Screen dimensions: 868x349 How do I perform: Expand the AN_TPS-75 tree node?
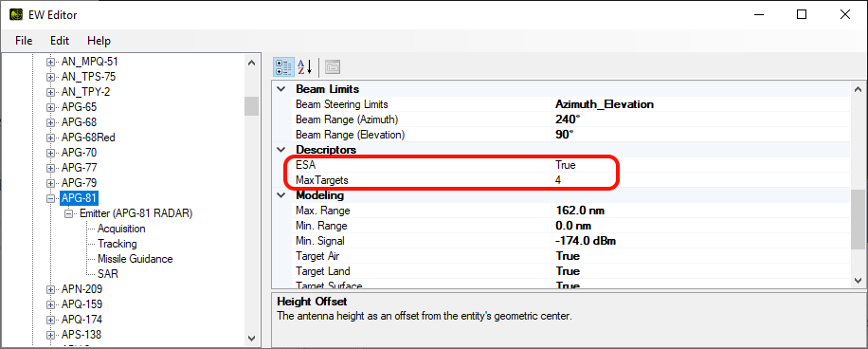coord(50,77)
